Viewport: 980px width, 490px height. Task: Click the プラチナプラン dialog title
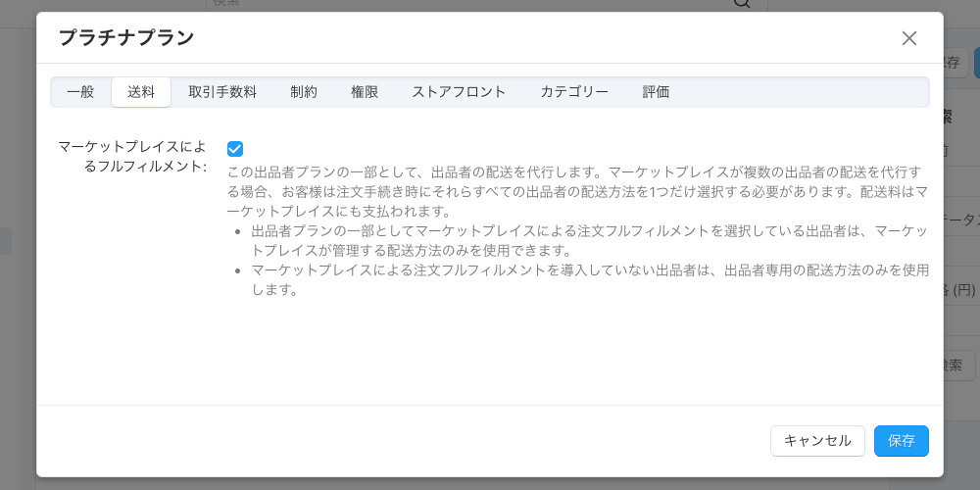coord(126,37)
